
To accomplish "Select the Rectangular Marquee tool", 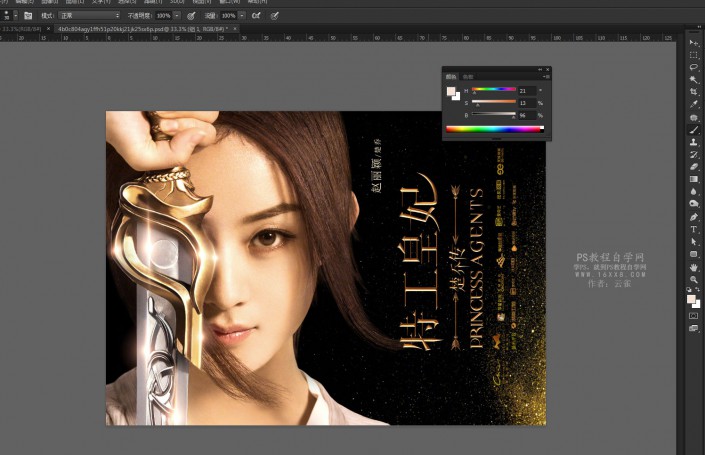I will pos(694,55).
